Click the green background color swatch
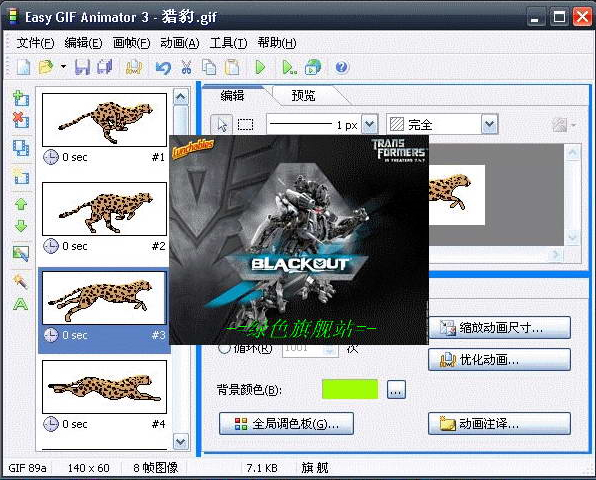This screenshot has width=596, height=480. [x=350, y=389]
